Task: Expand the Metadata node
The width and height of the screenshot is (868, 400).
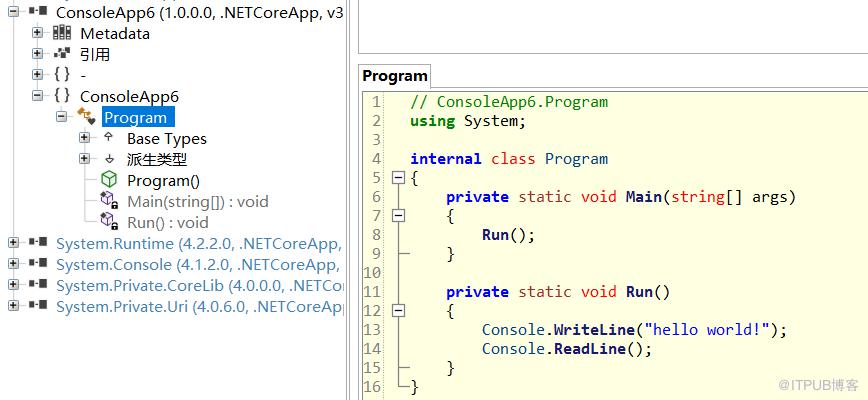Action: [x=38, y=33]
